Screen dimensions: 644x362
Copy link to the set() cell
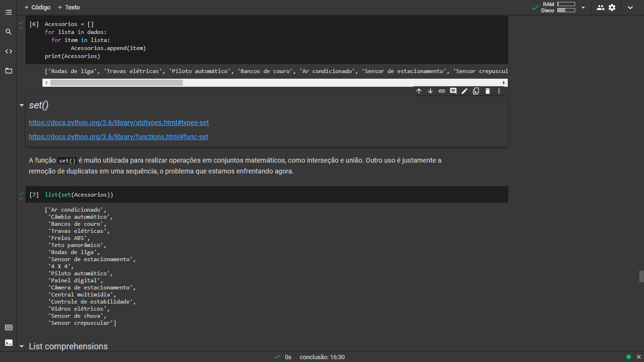[442, 91]
